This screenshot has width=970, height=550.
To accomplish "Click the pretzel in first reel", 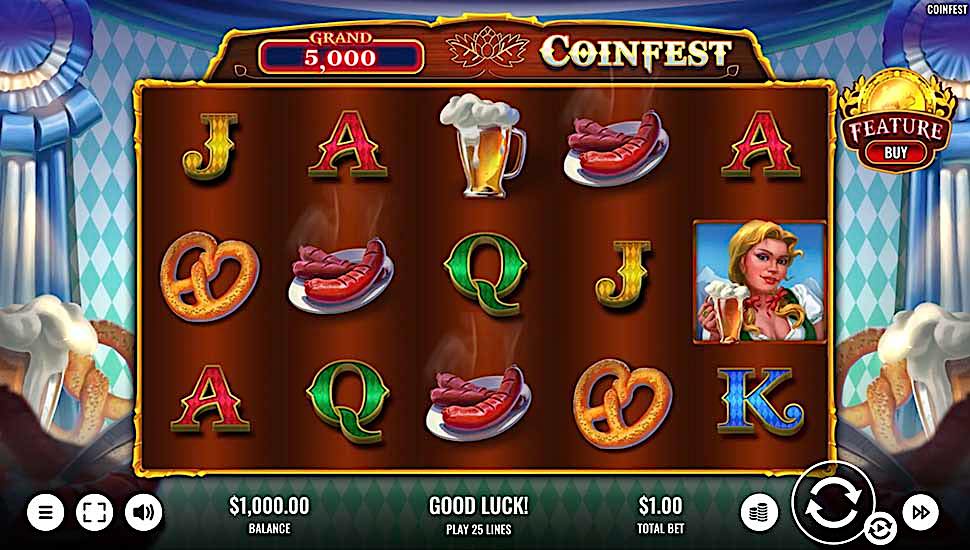I will tap(209, 275).
